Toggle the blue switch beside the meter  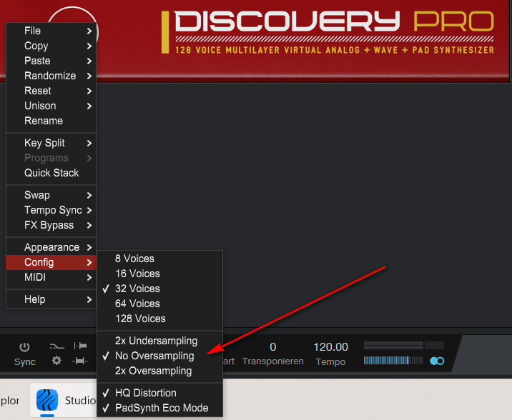(437, 361)
